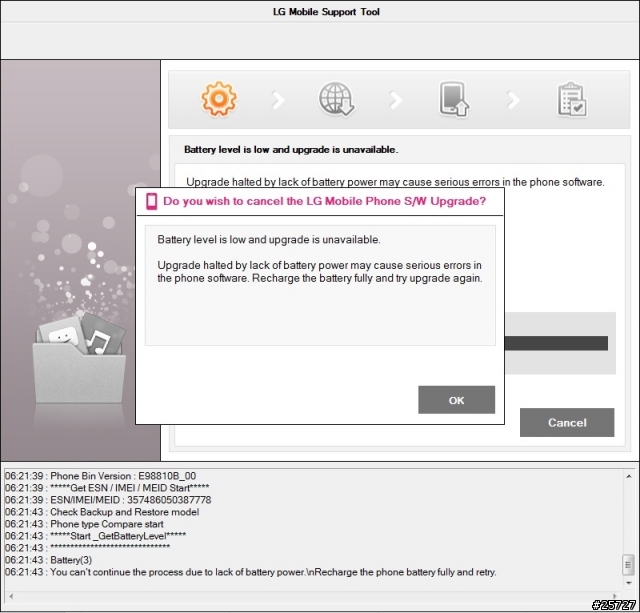The height and width of the screenshot is (613, 640).
Task: Click dialog text 'Battery level is low and upgrade'
Action: tap(269, 240)
